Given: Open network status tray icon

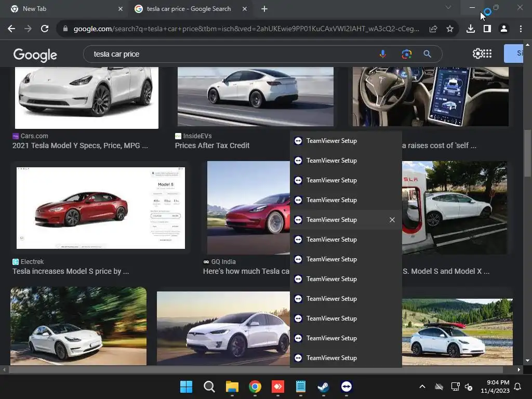Looking at the screenshot, I should pyautogui.click(x=455, y=387).
